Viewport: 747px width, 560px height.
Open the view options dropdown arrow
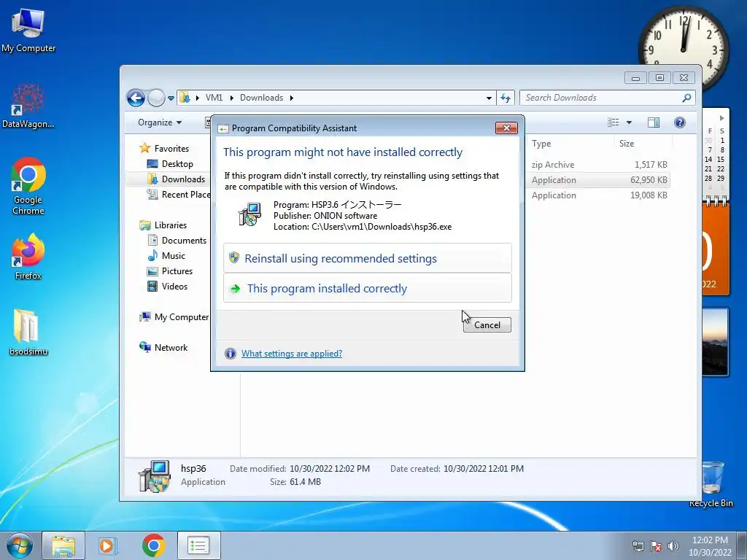point(629,122)
